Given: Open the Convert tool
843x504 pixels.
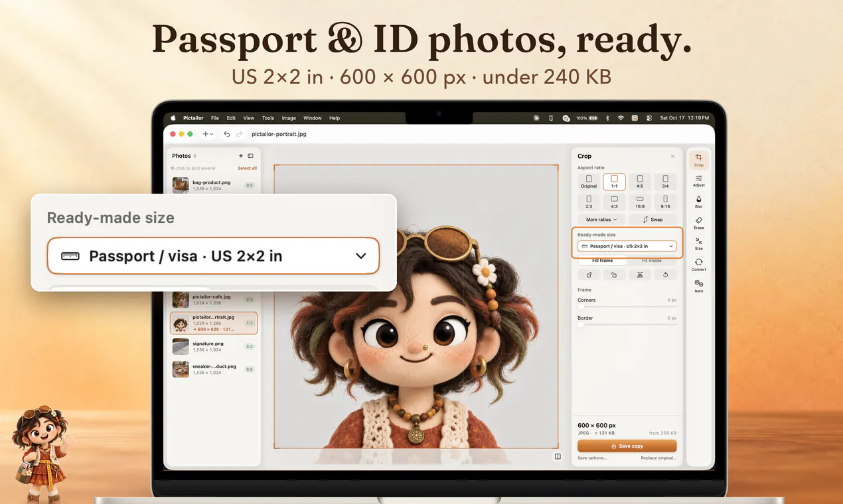Looking at the screenshot, I should [698, 265].
